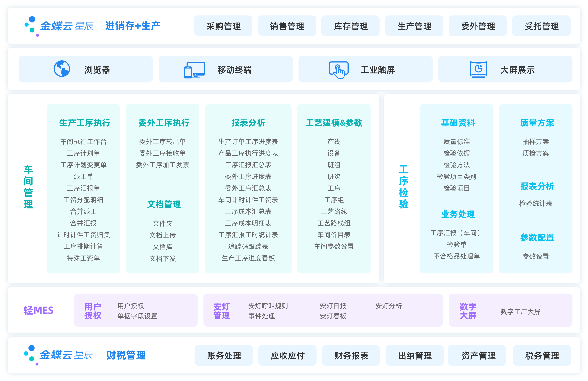Open 采购管理 module
Viewport: 588px width, 381px height.
(223, 26)
